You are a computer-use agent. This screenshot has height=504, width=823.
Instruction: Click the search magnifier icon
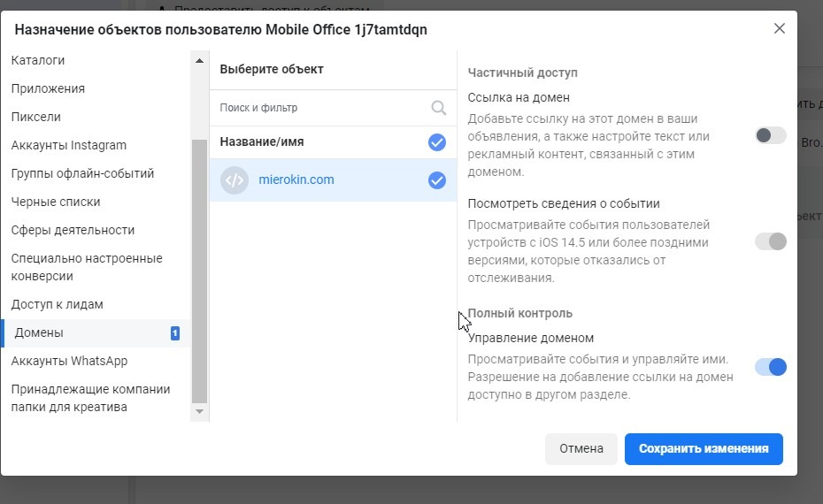438,108
